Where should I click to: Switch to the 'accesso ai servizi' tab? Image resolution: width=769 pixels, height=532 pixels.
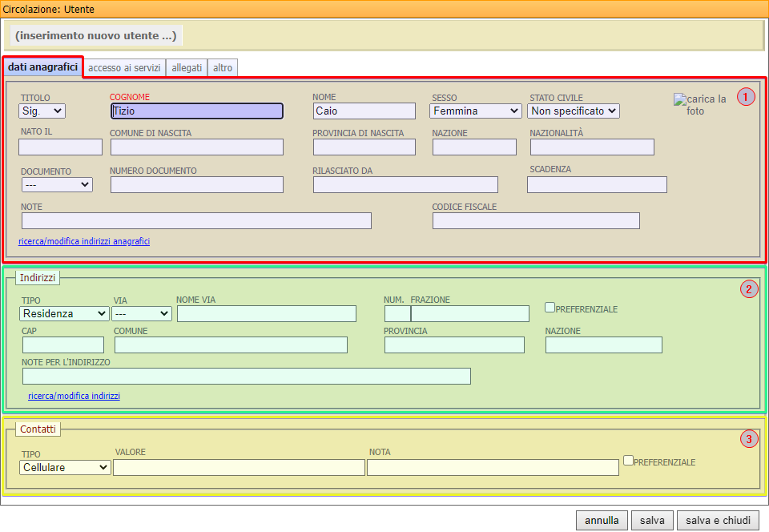coord(124,68)
